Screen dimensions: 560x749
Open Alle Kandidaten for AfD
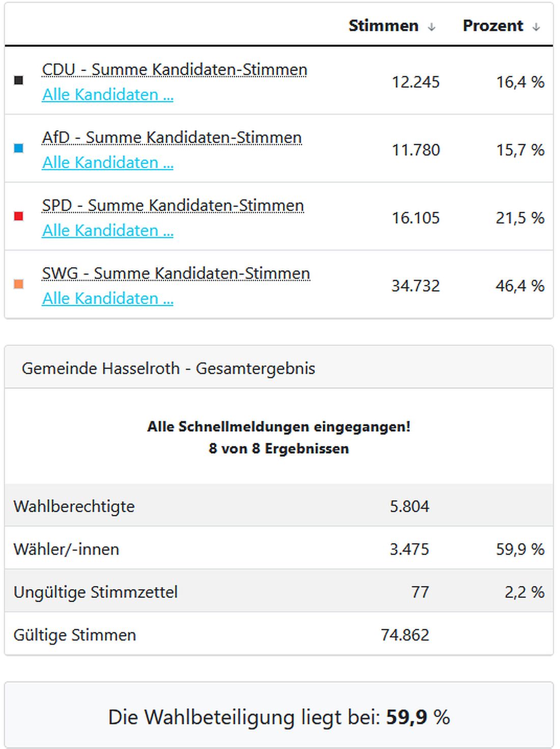107,163
